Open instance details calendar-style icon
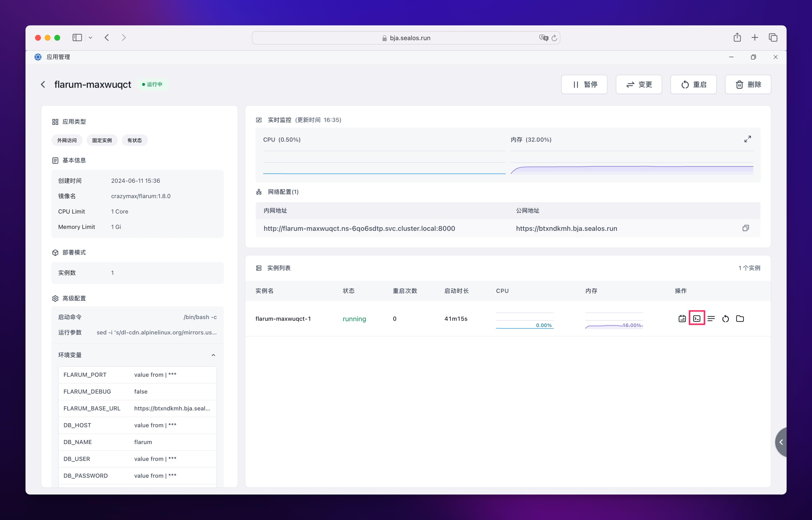Screen dimensions: 812x520 coord(682,318)
